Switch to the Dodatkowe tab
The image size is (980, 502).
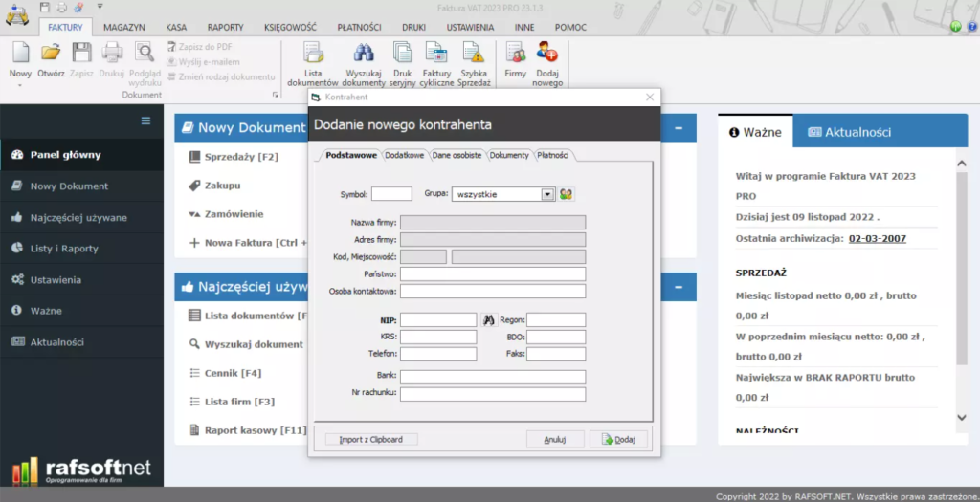(404, 155)
